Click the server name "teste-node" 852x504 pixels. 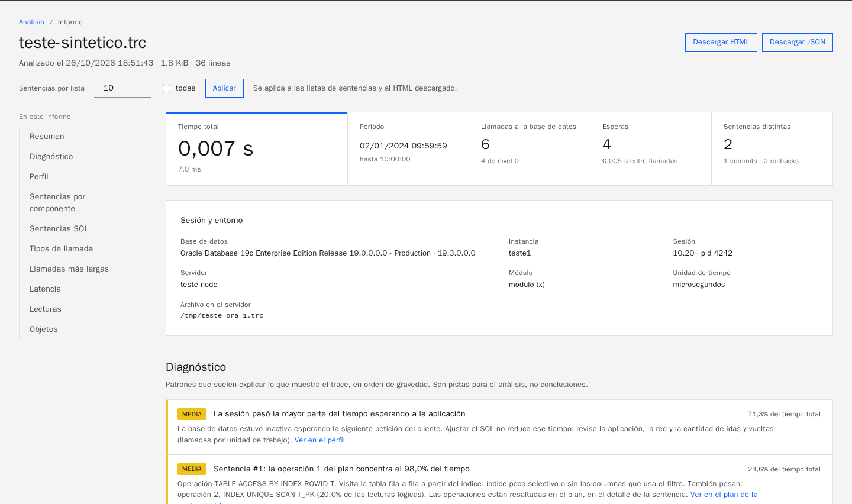(199, 285)
